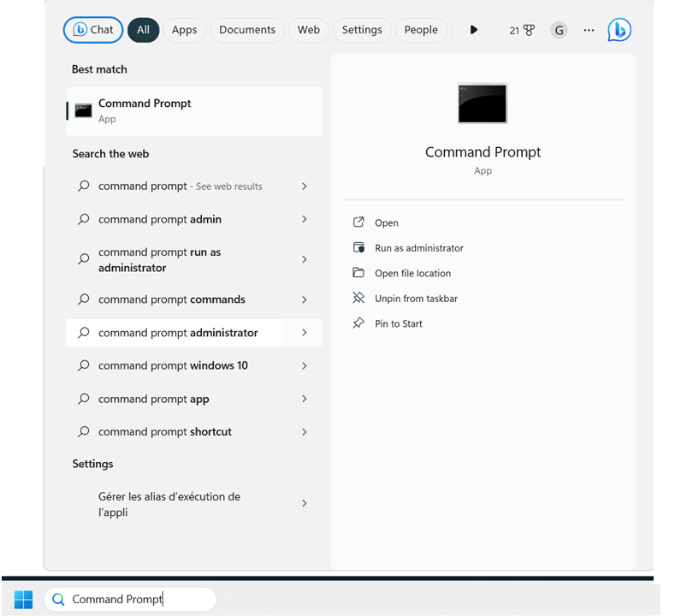Expand chevron for 'Gérer les alias' setting
This screenshot has height=616, width=675.
pos(305,503)
